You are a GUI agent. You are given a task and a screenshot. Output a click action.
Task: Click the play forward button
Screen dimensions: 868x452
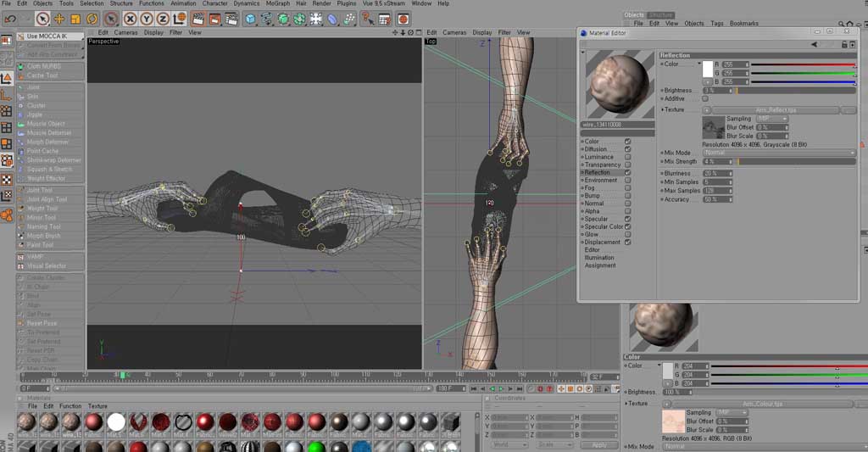[501, 389]
